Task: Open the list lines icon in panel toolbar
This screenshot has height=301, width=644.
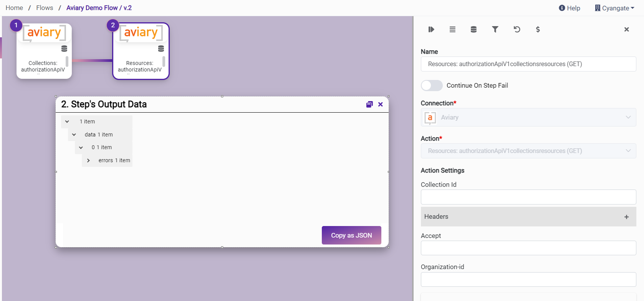Action: [452, 30]
